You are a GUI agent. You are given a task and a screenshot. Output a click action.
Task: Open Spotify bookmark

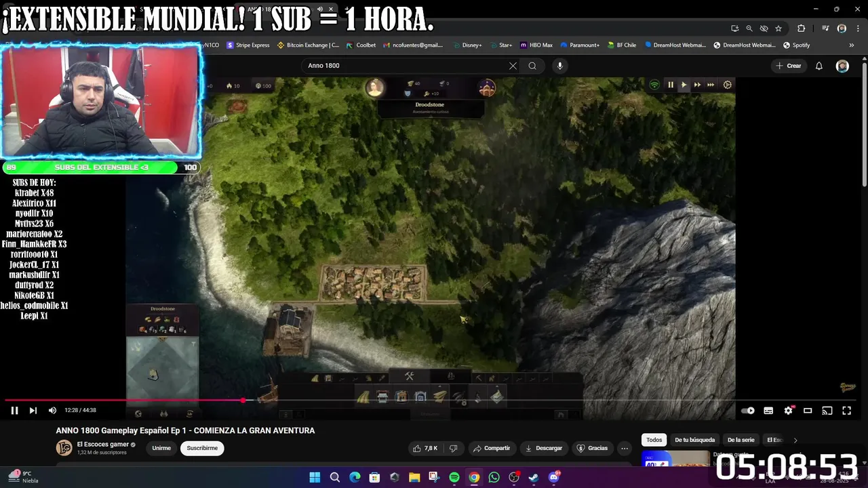pyautogui.click(x=796, y=45)
